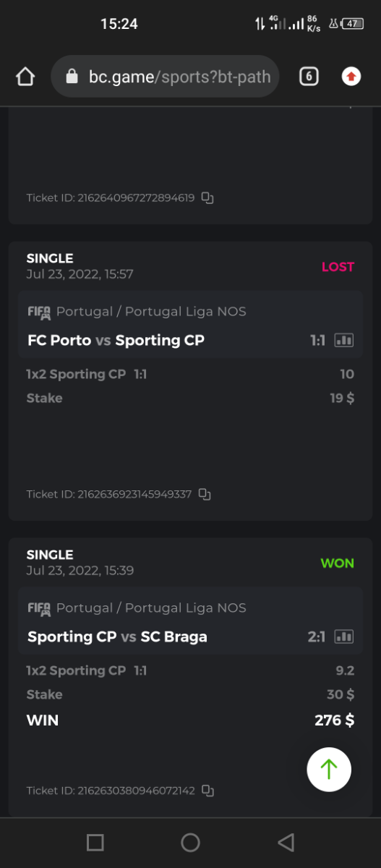Viewport: 381px width, 868px height.
Task: Tap the WON status label
Action: 338,563
